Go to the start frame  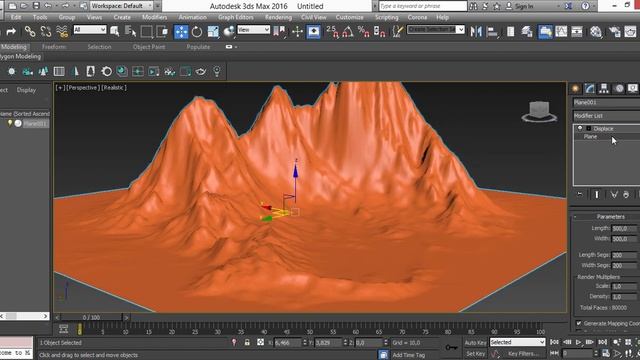click(554, 342)
